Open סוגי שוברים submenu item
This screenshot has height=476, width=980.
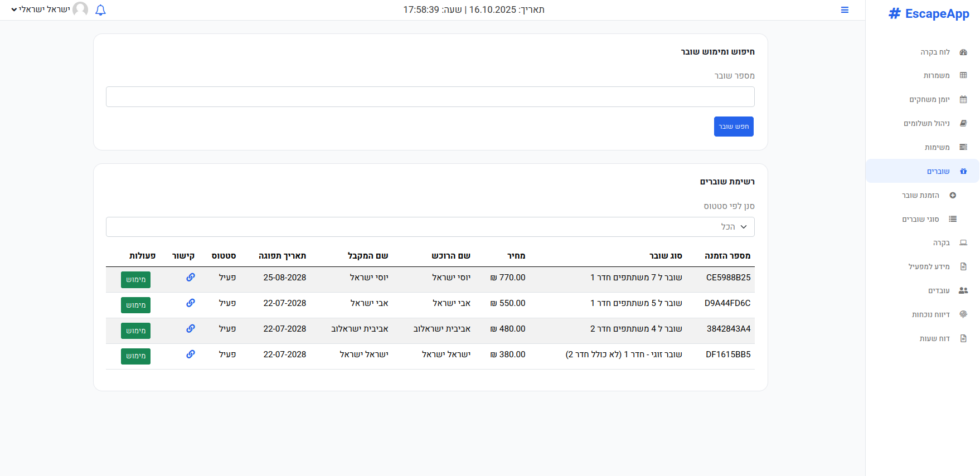(921, 219)
